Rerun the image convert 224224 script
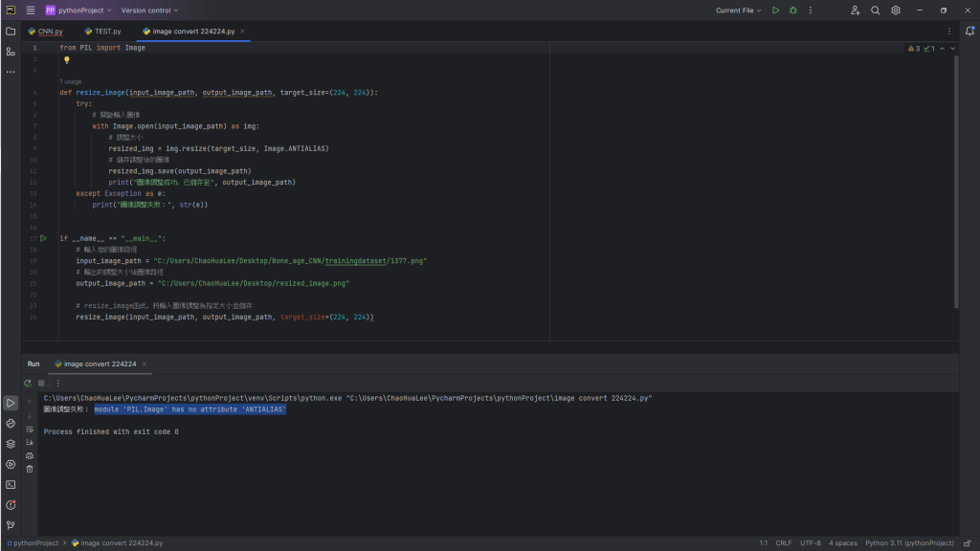Screen dimensions: 980x551 tap(28, 383)
